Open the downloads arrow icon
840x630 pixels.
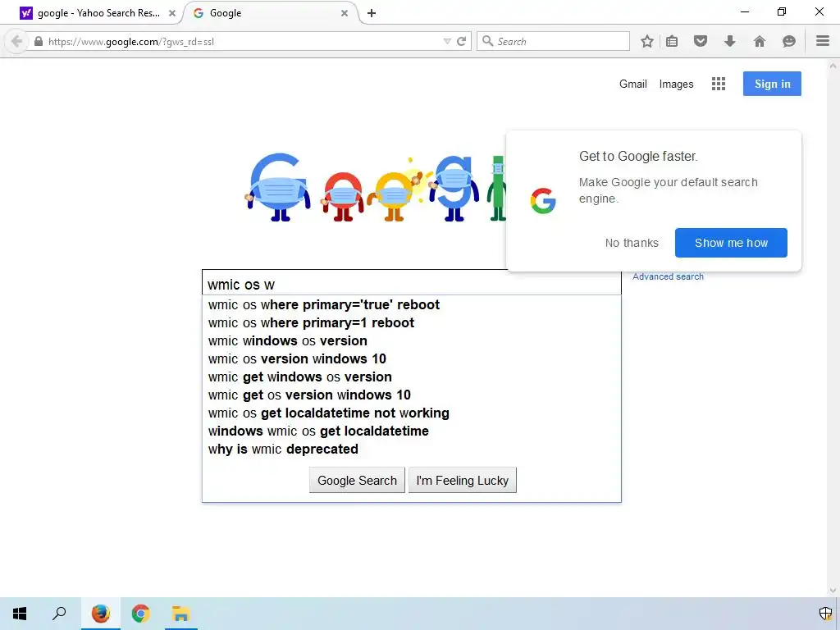tap(729, 41)
